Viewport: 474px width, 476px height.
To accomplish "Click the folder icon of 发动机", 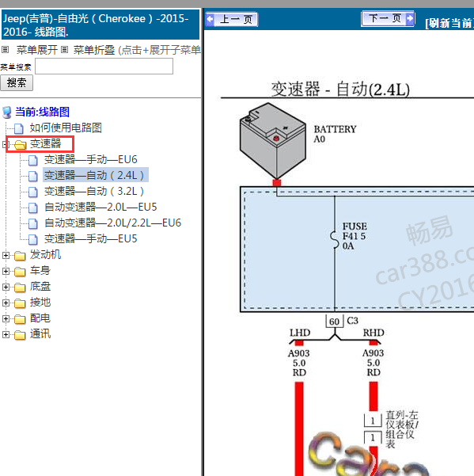I will [20, 256].
